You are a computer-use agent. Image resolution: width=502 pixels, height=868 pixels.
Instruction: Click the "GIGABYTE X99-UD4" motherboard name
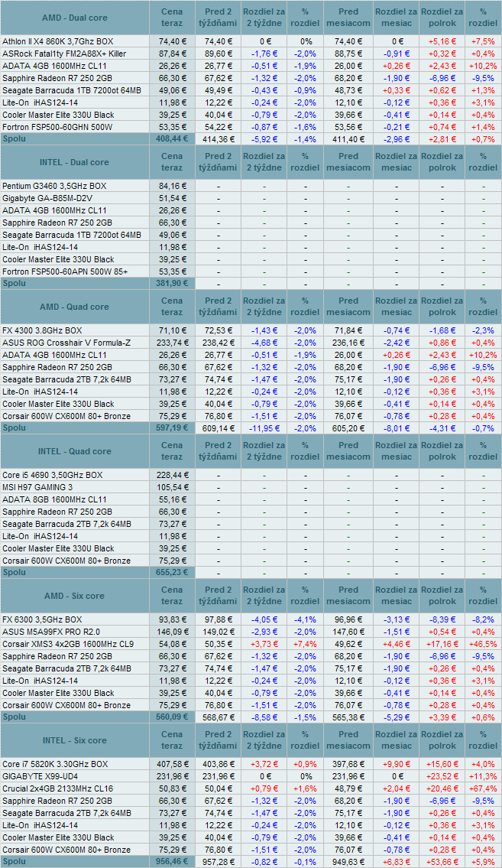[x=39, y=776]
